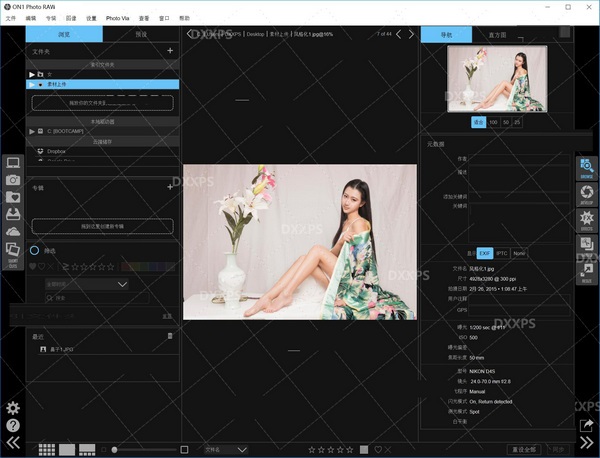This screenshot has height=458, width=600.
Task: Adjust the thumbnail size slider
Action: [x=116, y=449]
